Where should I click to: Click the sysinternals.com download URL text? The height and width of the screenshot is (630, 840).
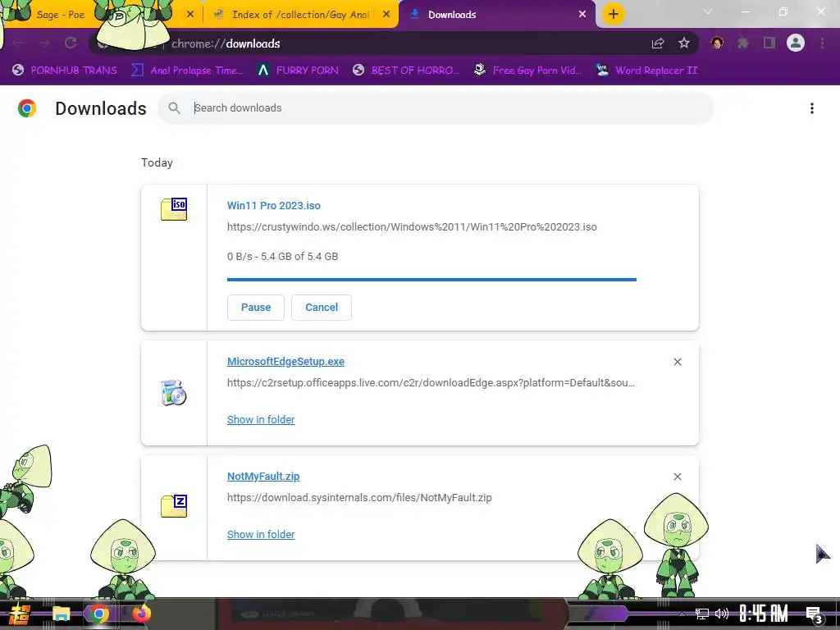(x=359, y=498)
